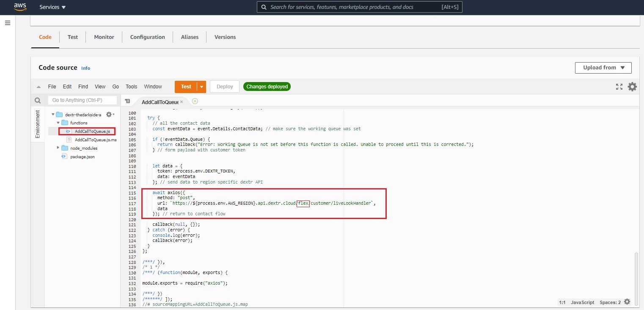This screenshot has height=310, width=644.
Task: Open editor preferences gear icon
Action: tap(632, 87)
